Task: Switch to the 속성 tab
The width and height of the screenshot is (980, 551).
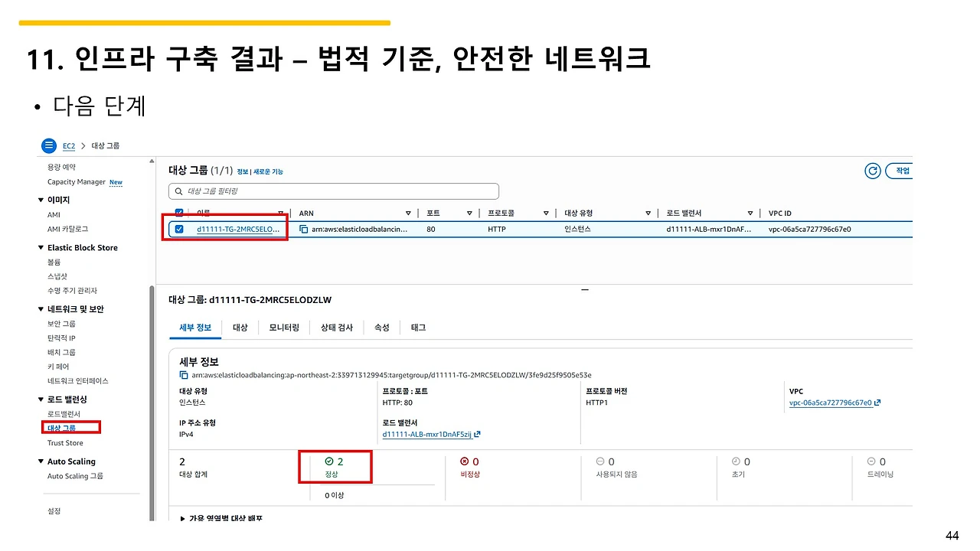Action: pyautogui.click(x=382, y=328)
